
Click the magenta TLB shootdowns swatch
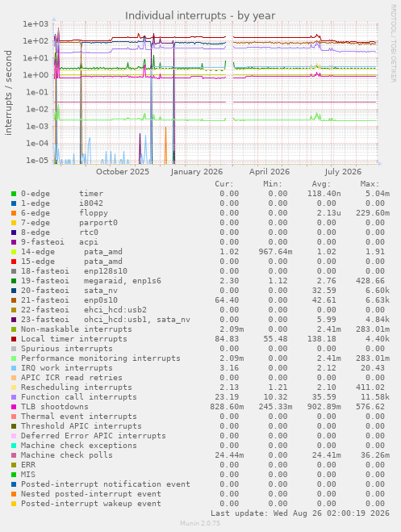coord(14,406)
